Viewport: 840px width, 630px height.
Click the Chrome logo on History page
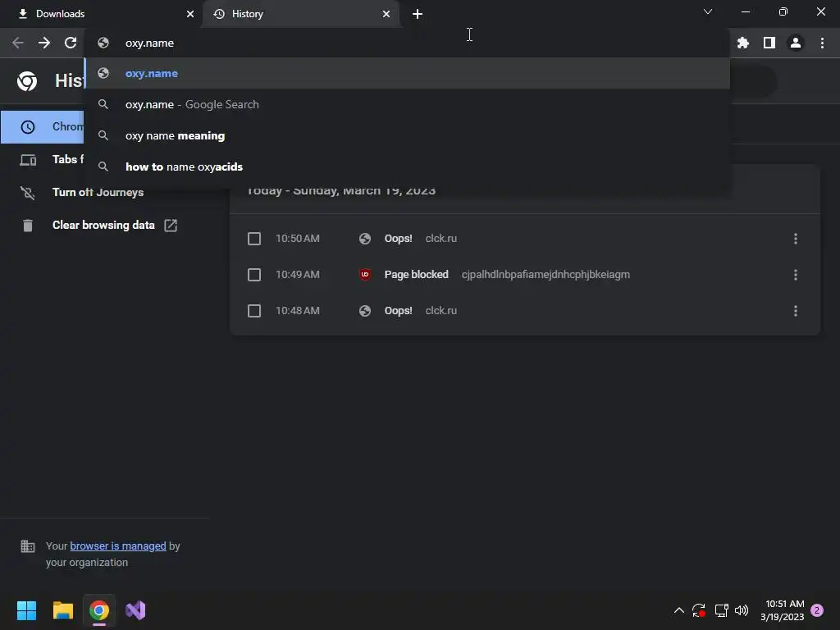tap(27, 81)
